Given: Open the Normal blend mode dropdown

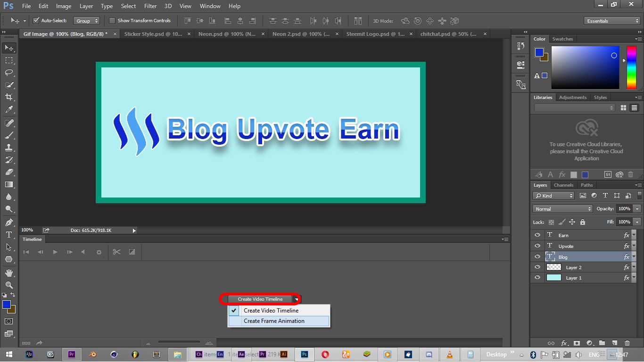Looking at the screenshot, I should (x=562, y=209).
